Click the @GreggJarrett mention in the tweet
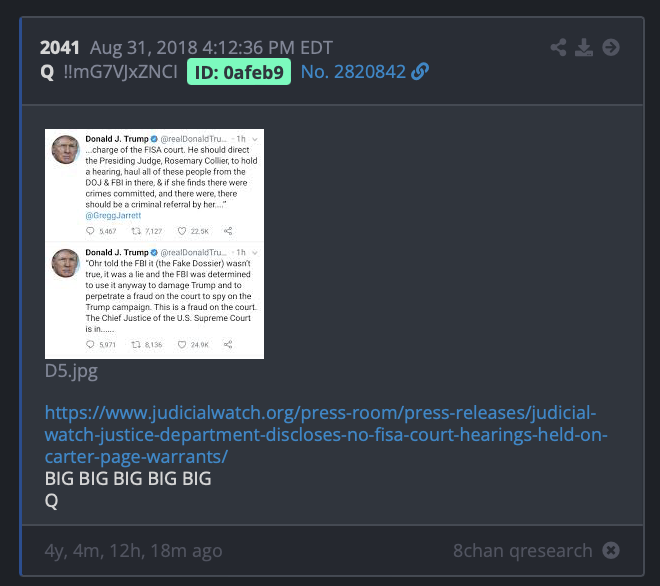The width and height of the screenshot is (660, 586). click(x=113, y=216)
